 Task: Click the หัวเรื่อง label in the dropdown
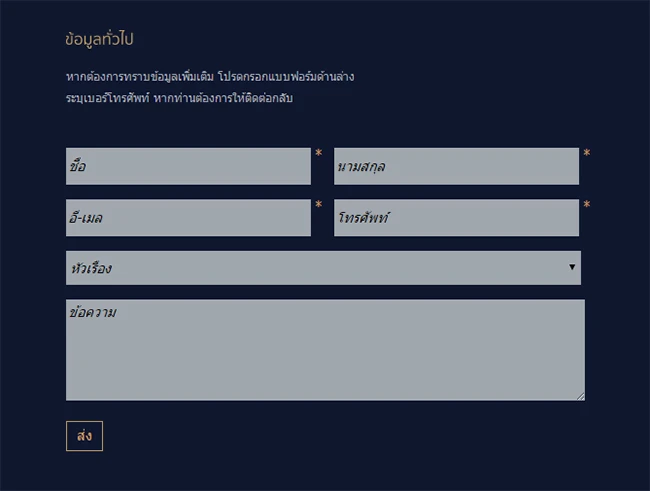[92, 268]
